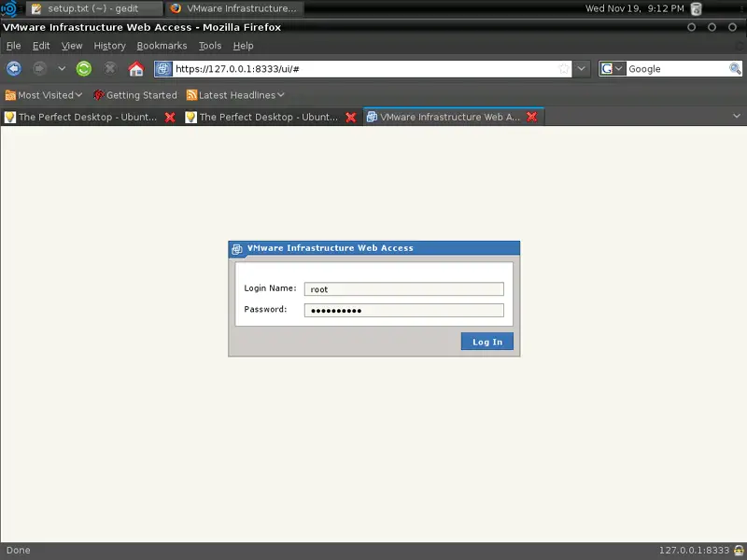Click the date and time clock in panel
Image resolution: width=747 pixels, height=560 pixels.
pyautogui.click(x=634, y=8)
